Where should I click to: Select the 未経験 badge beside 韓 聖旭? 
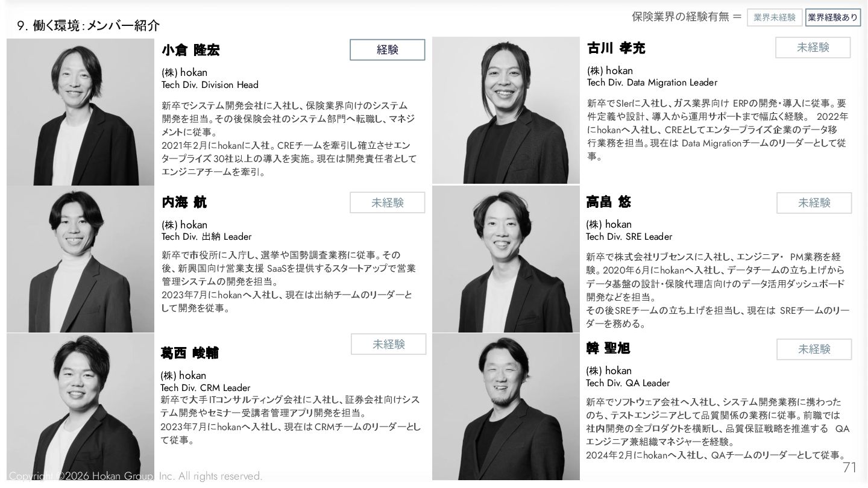814,349
